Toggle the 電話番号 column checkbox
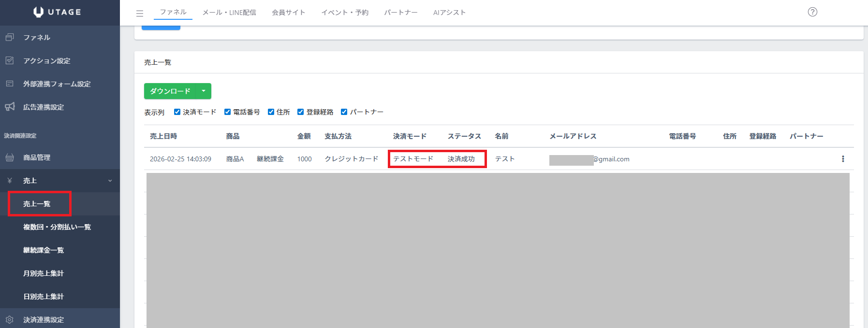Viewport: 868px width, 328px height. tap(227, 112)
